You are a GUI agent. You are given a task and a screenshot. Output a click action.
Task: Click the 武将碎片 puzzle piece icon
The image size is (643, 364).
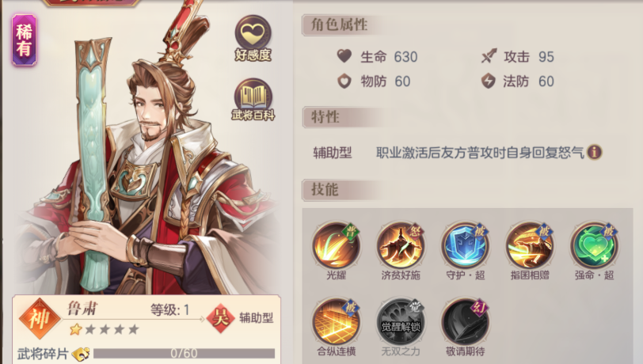81,354
